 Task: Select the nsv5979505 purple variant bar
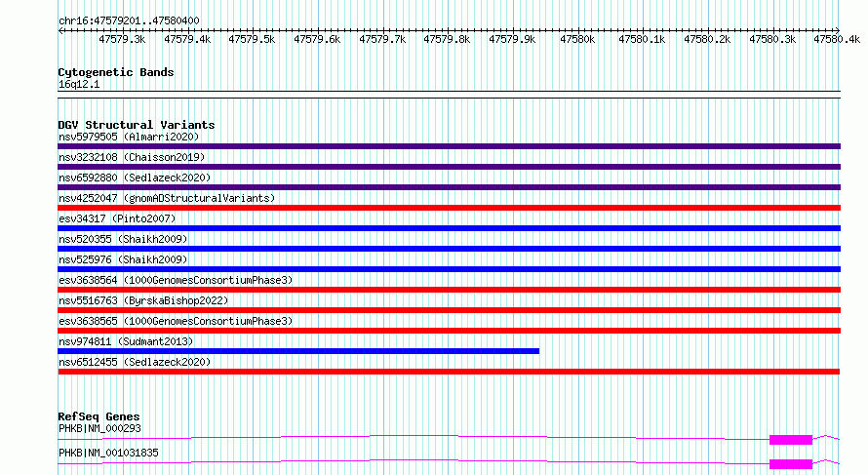[449, 146]
